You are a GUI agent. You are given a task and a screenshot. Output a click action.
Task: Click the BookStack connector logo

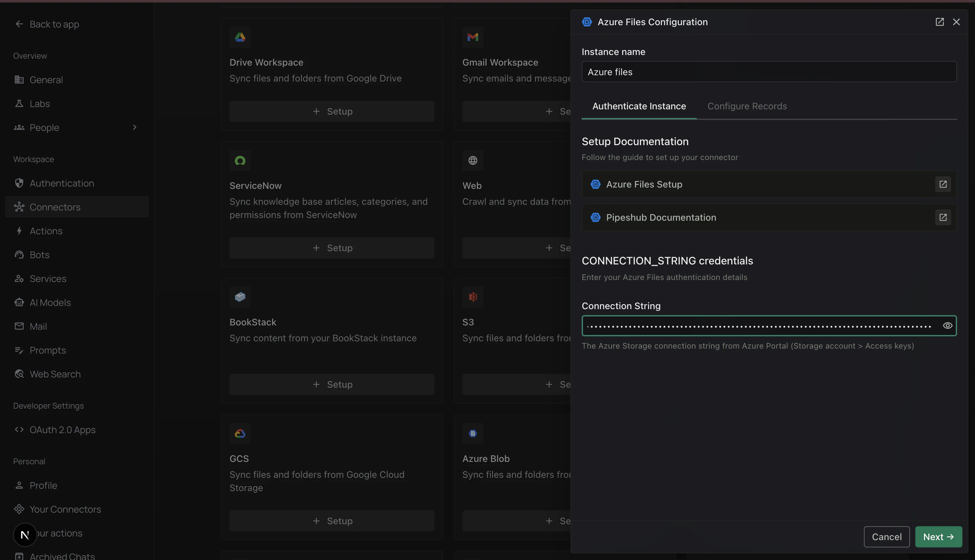(x=240, y=297)
